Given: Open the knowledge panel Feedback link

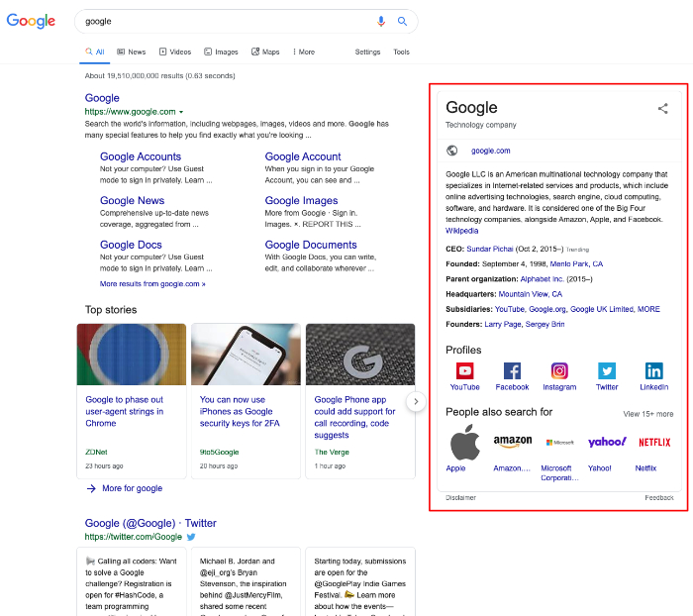Looking at the screenshot, I should (659, 497).
